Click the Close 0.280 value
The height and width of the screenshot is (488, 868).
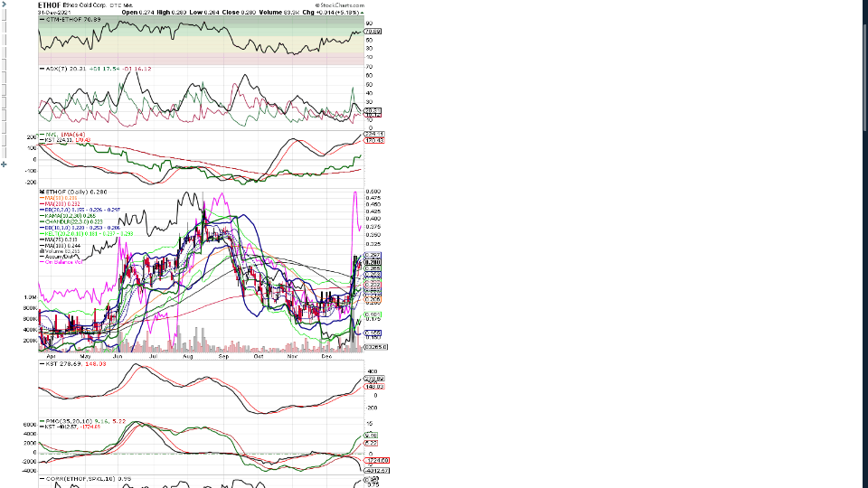point(239,12)
